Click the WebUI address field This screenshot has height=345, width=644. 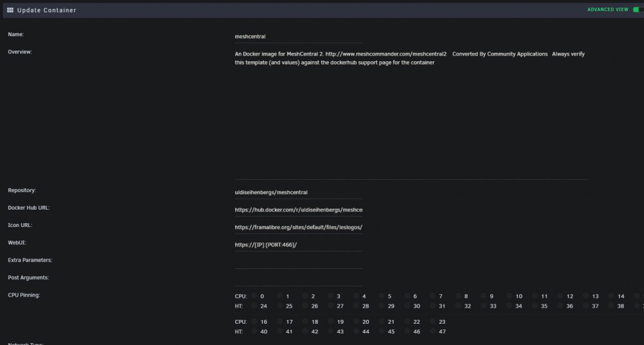click(299, 244)
